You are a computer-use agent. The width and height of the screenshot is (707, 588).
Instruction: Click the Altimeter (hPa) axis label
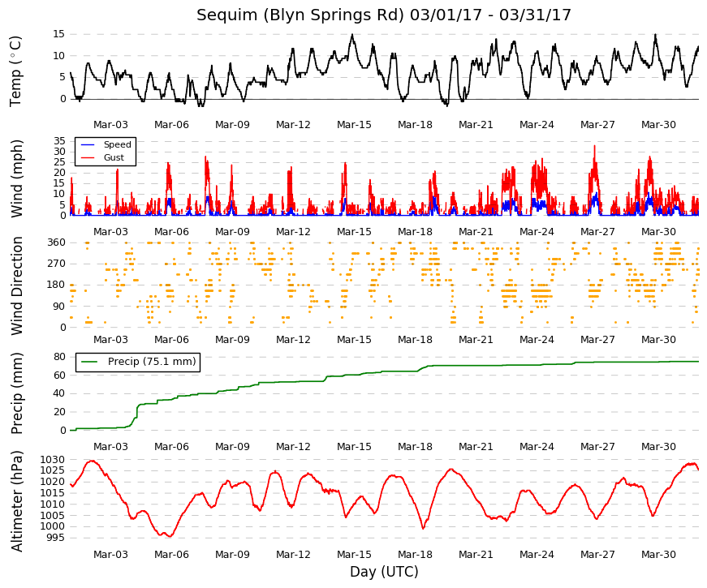(16, 501)
